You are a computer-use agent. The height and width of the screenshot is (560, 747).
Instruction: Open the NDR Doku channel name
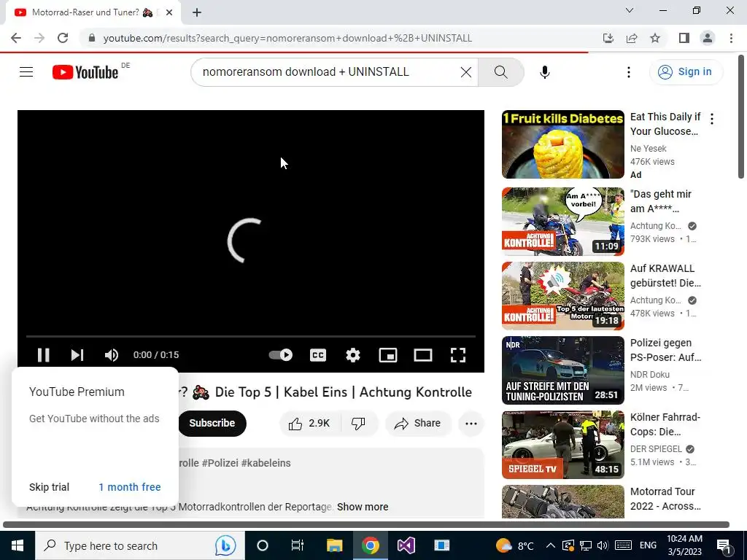649,374
